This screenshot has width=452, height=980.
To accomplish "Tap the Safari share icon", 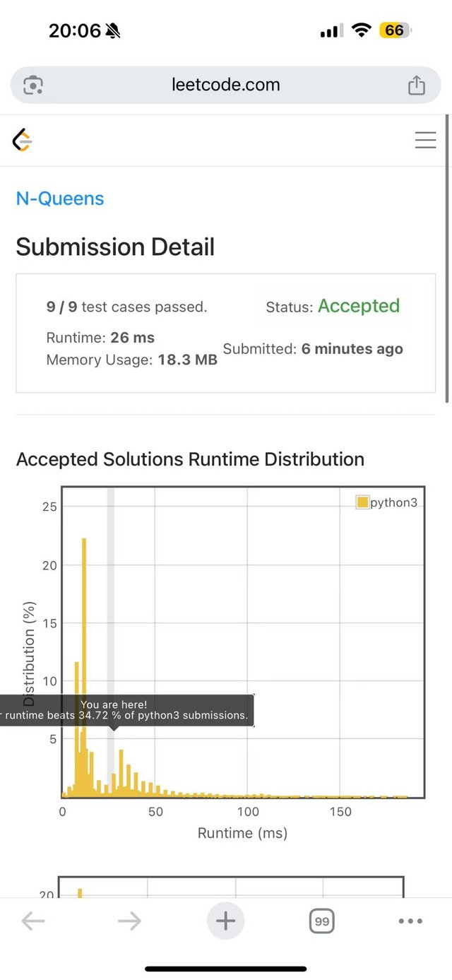I will coord(417,85).
